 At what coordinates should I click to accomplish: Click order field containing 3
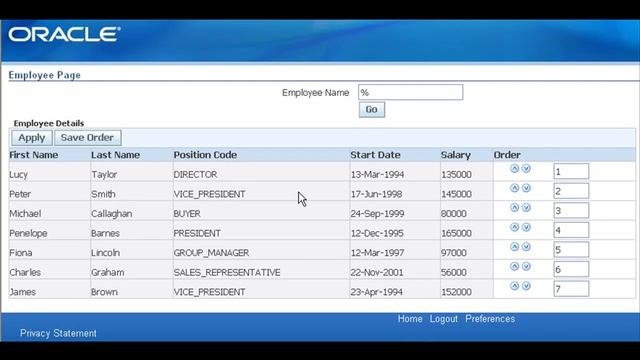[571, 211]
